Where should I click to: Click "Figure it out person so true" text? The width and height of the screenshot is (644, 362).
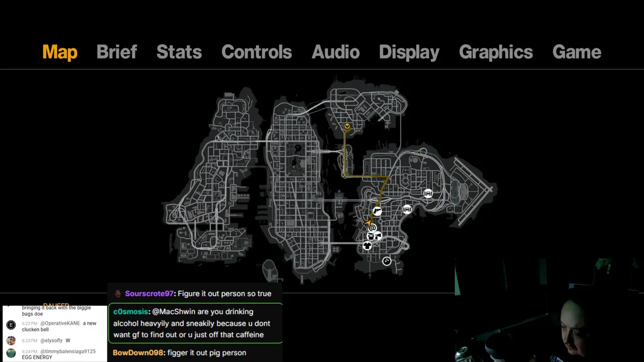[x=224, y=294]
